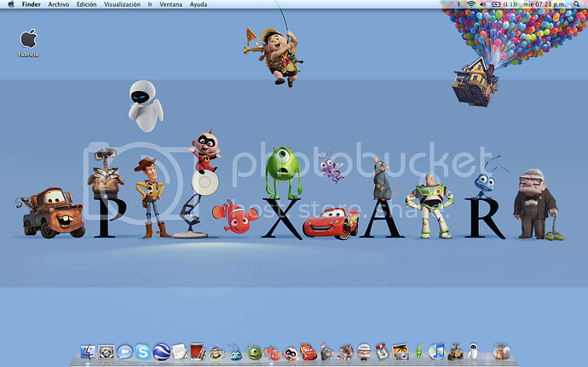The width and height of the screenshot is (588, 367).
Task: Launch Skype from the Dock
Action: tap(141, 351)
